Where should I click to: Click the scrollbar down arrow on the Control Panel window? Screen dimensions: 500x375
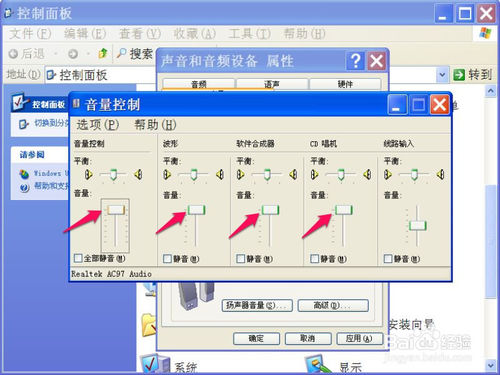(x=490, y=365)
